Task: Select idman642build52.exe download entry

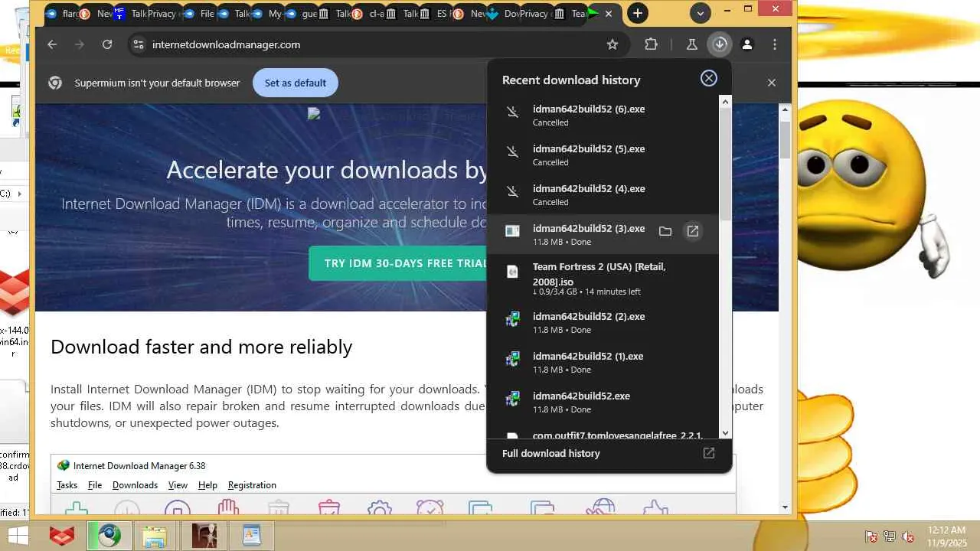Action: 603,402
